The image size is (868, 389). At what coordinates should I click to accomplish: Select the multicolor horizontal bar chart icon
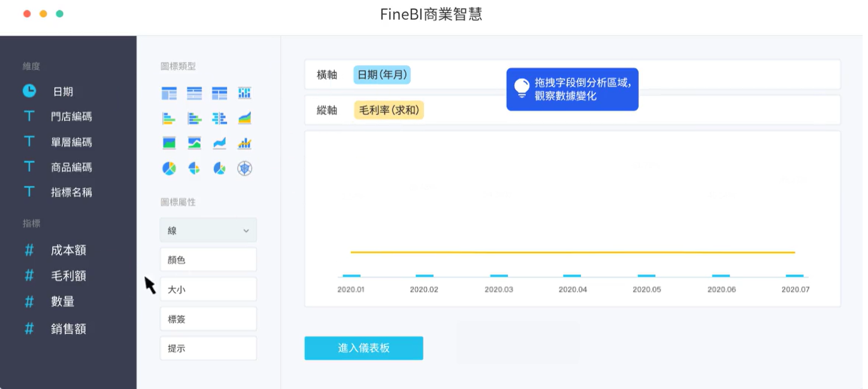pyautogui.click(x=169, y=118)
